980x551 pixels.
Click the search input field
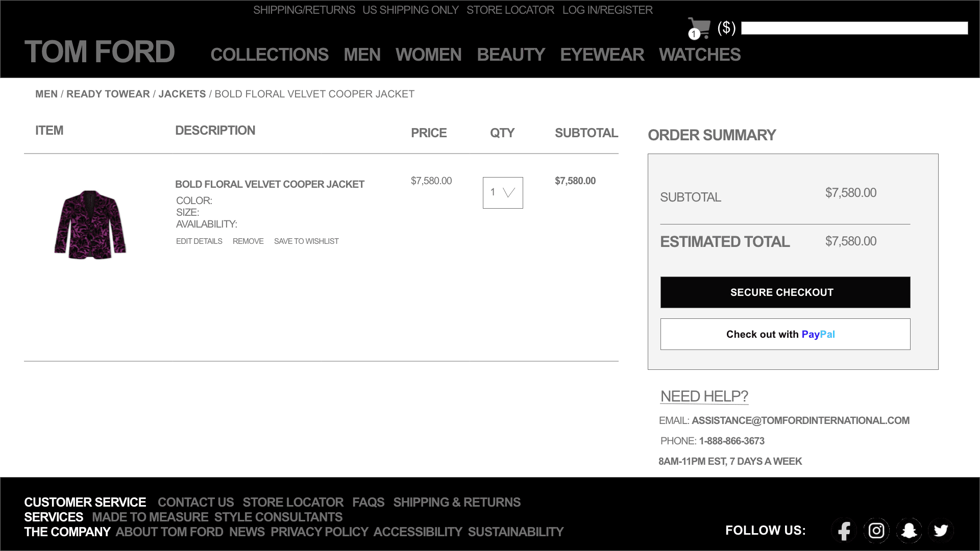(854, 28)
